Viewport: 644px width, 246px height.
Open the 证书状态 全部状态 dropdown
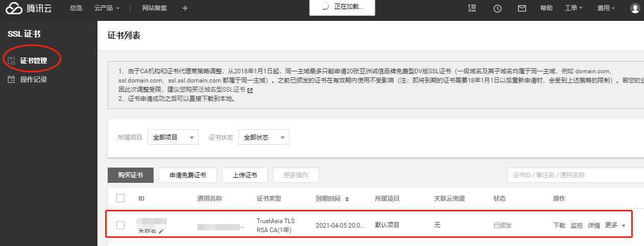point(264,138)
